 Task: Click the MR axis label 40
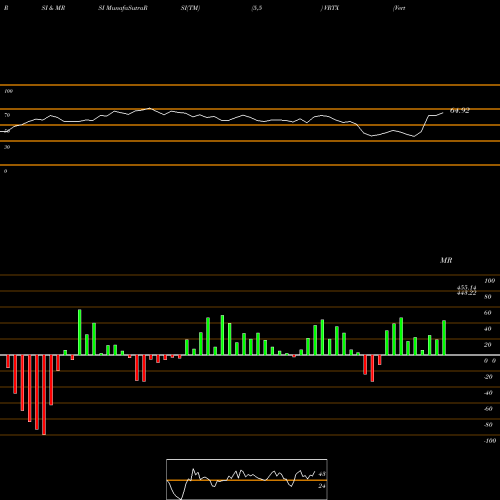pyautogui.click(x=488, y=329)
